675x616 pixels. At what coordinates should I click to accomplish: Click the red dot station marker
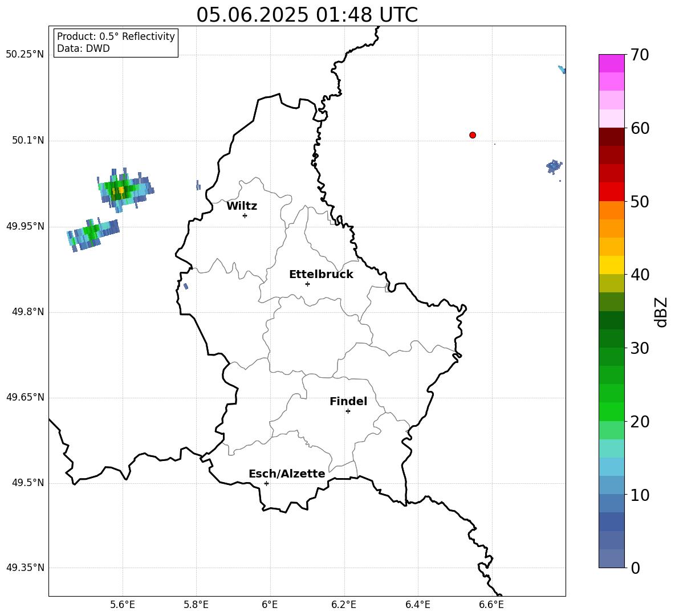(x=473, y=135)
